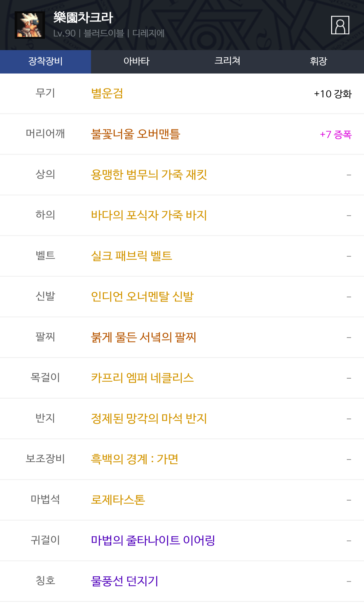Select 정제된 망각의 마석 반지 ring
Viewport: 364px width, 605px height.
coord(149,419)
